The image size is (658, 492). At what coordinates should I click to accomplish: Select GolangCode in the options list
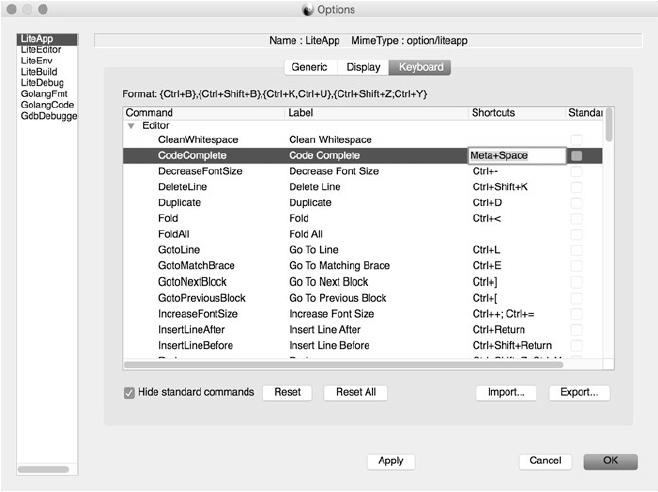(47, 105)
